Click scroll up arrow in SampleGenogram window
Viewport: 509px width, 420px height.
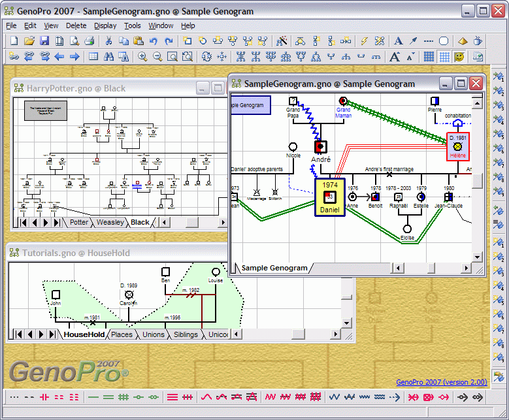point(477,104)
